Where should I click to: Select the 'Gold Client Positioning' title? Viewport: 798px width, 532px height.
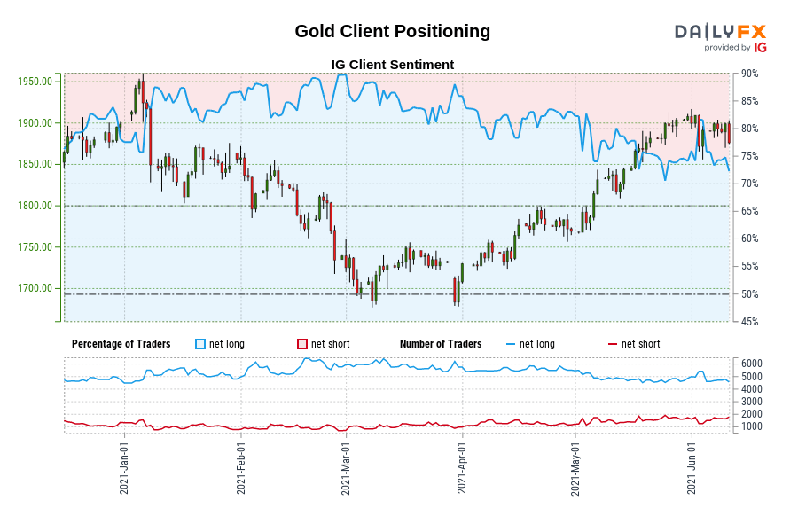pos(393,31)
